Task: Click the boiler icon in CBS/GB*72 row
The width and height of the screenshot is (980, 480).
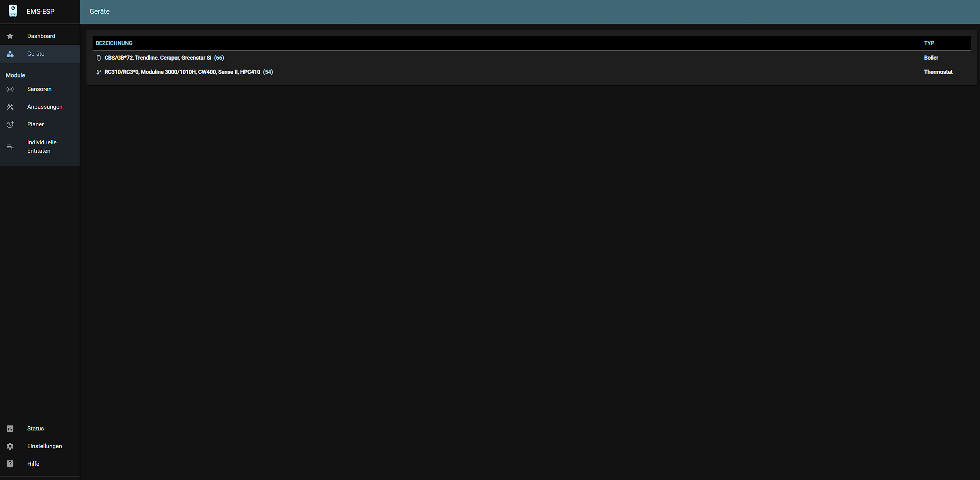Action: (99, 58)
